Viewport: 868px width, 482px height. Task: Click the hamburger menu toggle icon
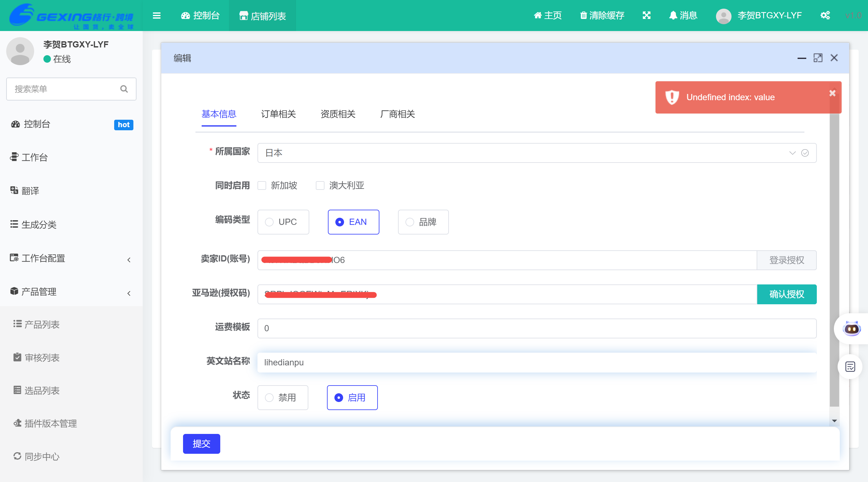[156, 16]
